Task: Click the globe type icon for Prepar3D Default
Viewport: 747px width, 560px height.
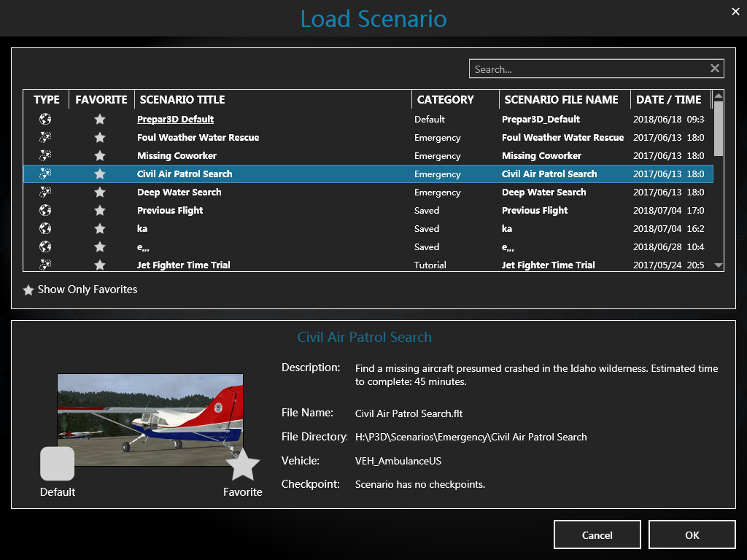Action: 45,119
